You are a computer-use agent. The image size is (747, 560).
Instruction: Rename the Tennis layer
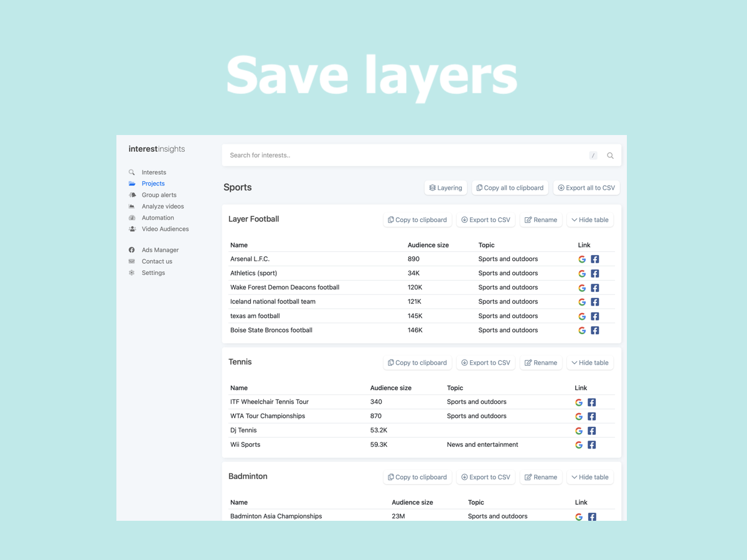pos(541,363)
